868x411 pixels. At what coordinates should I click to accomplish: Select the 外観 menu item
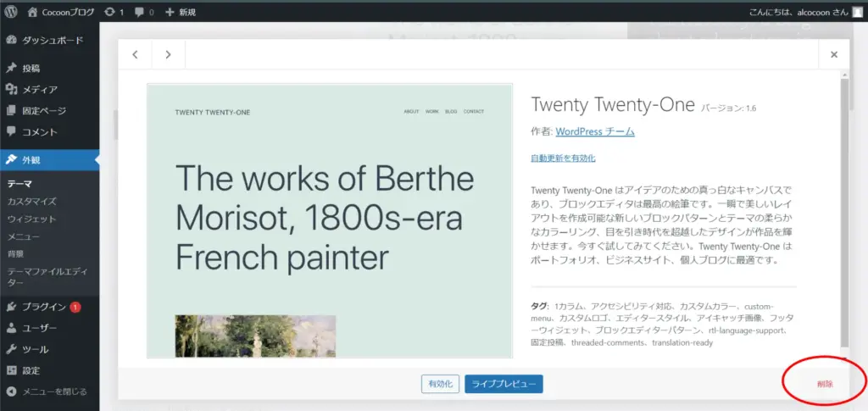50,160
